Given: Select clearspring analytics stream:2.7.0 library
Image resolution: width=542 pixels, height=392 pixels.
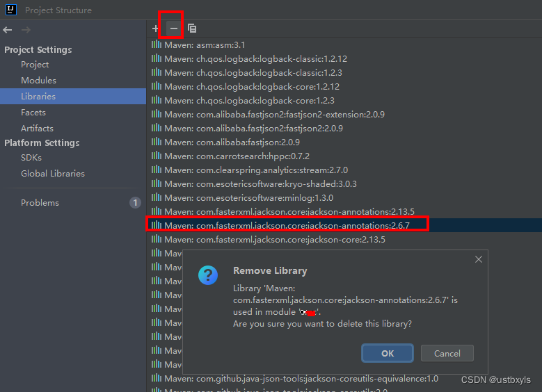Looking at the screenshot, I should [x=256, y=170].
